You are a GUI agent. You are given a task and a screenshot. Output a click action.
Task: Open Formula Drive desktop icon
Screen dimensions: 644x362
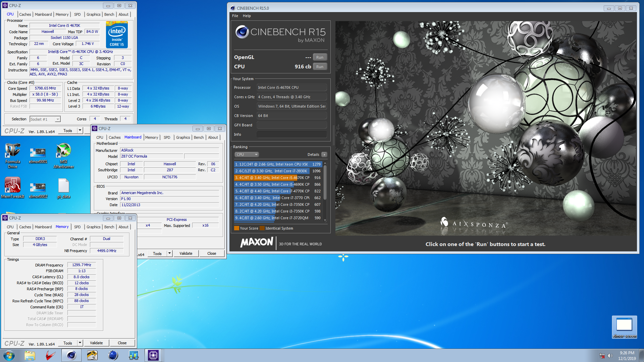click(13, 155)
